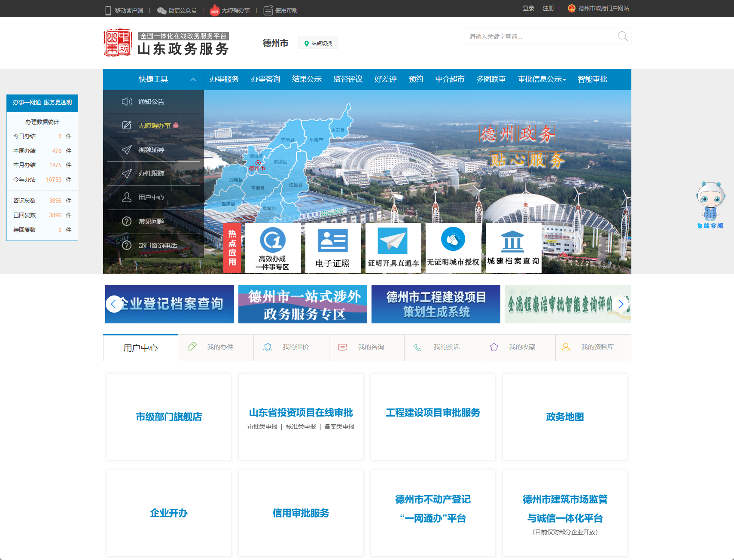This screenshot has height=560, width=734.
Task: Expand the 审批信息公示 dropdown menu
Action: pos(541,79)
